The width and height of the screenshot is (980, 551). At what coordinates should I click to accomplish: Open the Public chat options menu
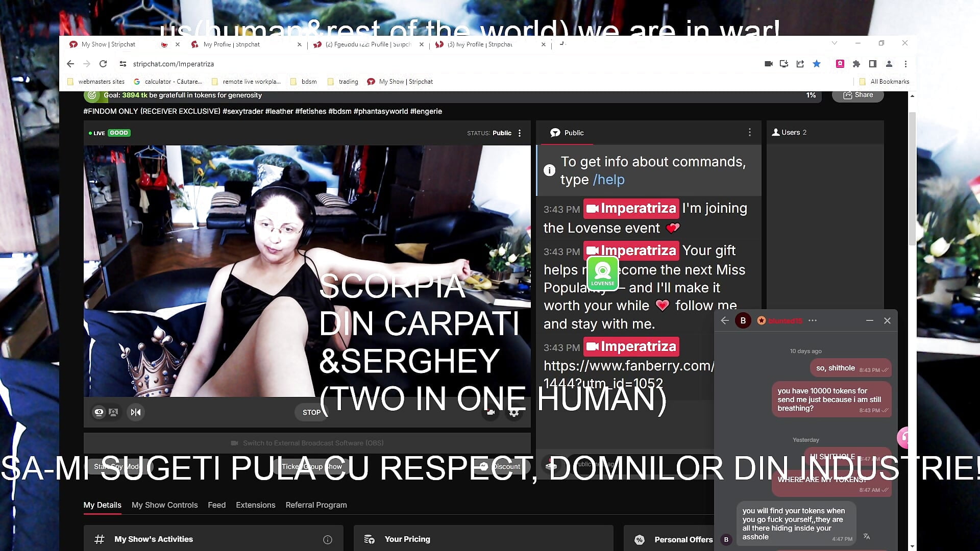[750, 133]
